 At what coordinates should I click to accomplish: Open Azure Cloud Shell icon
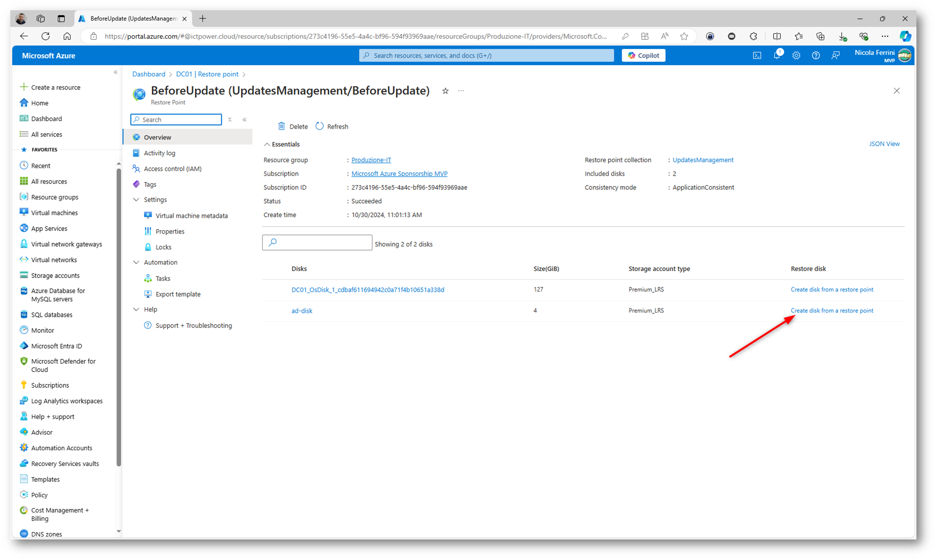pos(757,56)
